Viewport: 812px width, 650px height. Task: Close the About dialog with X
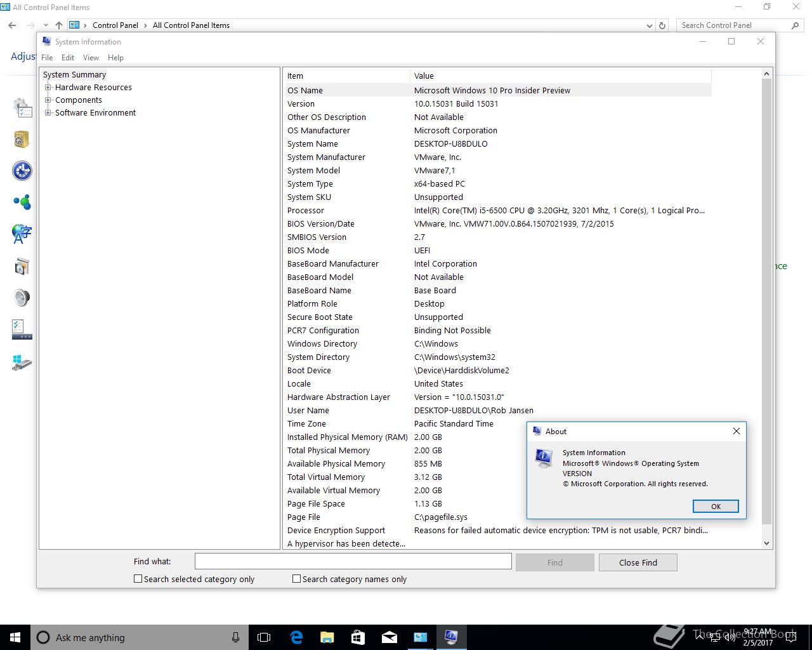click(736, 431)
